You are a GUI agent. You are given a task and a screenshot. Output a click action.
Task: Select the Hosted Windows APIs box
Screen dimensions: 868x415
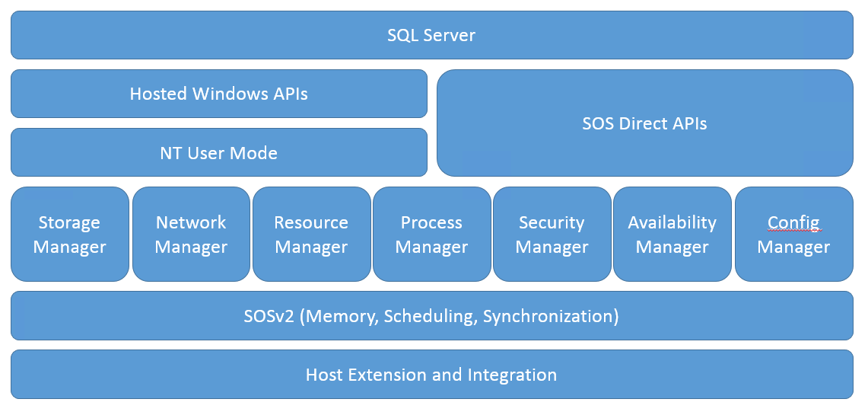click(218, 94)
